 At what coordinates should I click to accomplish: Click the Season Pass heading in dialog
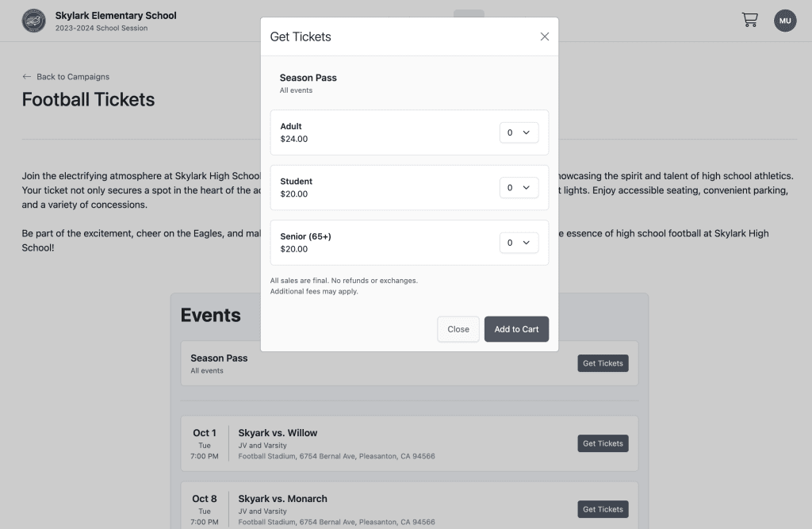[x=308, y=78]
